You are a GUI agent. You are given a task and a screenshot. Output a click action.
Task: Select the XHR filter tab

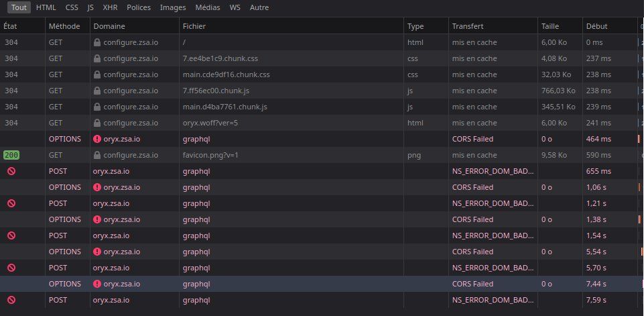109,7
